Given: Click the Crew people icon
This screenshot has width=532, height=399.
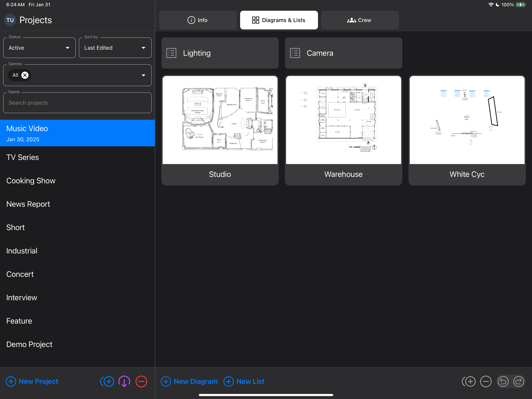Looking at the screenshot, I should pos(351,20).
